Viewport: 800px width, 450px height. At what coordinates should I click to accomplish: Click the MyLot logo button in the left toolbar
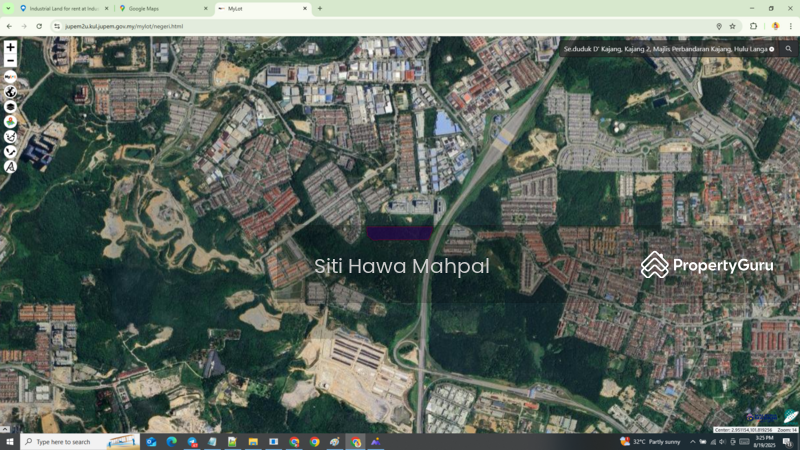click(10, 77)
